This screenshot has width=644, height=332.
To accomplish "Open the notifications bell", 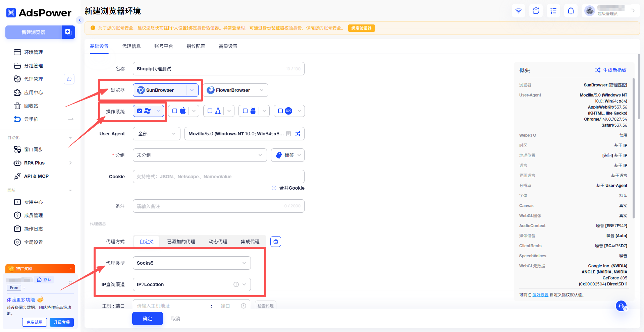I will [571, 11].
